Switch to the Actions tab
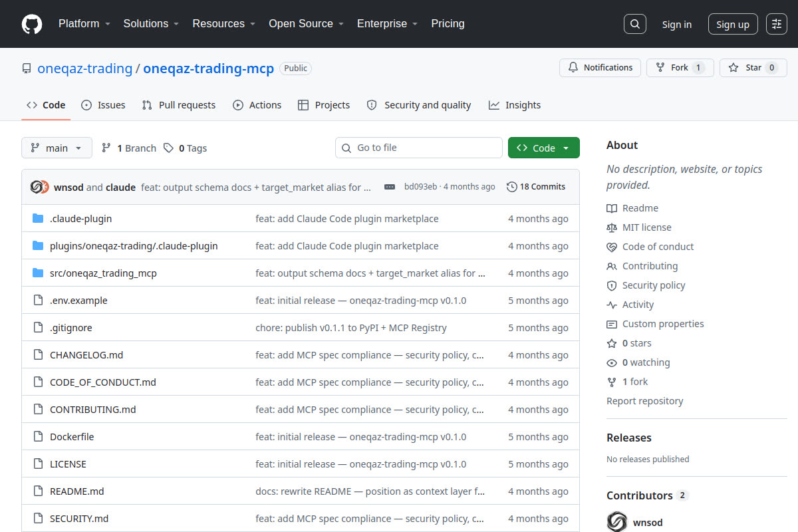This screenshot has height=532, width=798. [x=257, y=105]
